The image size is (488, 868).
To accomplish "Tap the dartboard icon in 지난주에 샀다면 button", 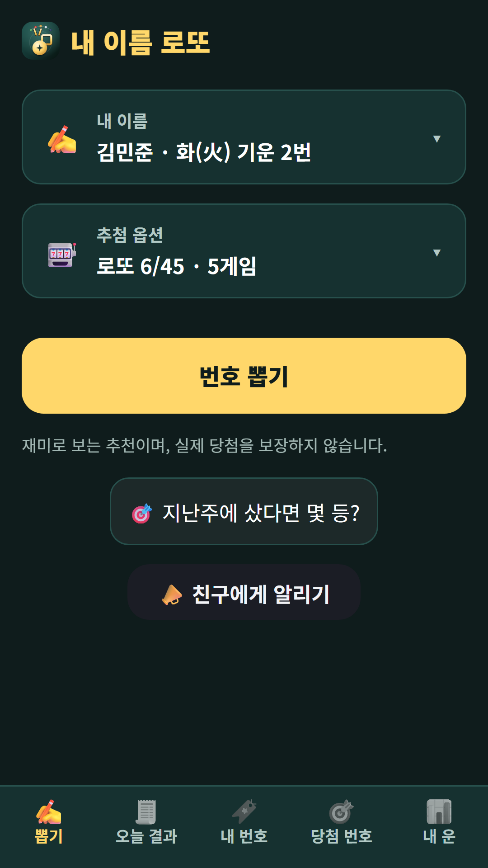I will click(142, 513).
